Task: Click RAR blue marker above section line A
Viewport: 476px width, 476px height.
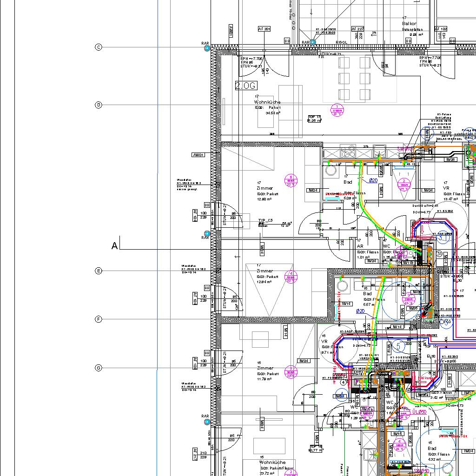Action: click(207, 233)
